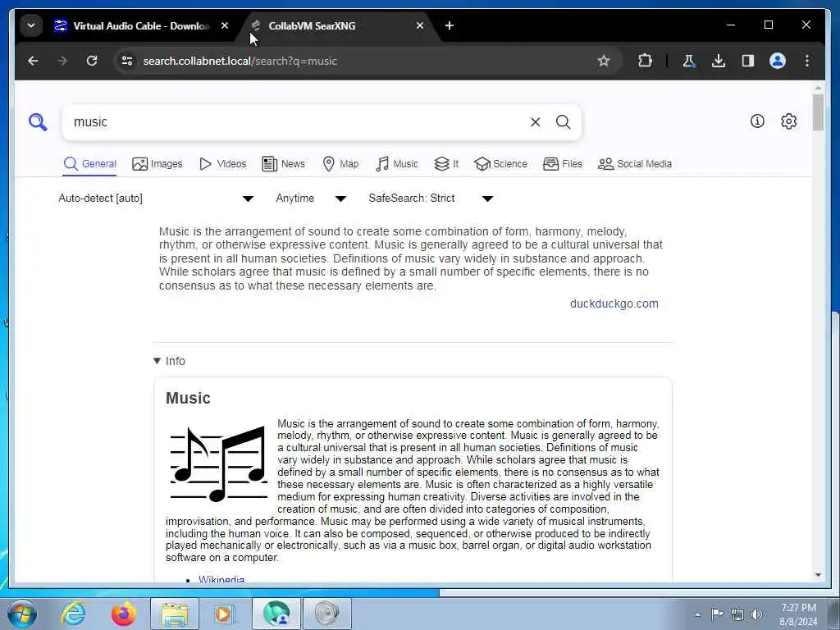Open Chrome Labs flask icon

(689, 61)
